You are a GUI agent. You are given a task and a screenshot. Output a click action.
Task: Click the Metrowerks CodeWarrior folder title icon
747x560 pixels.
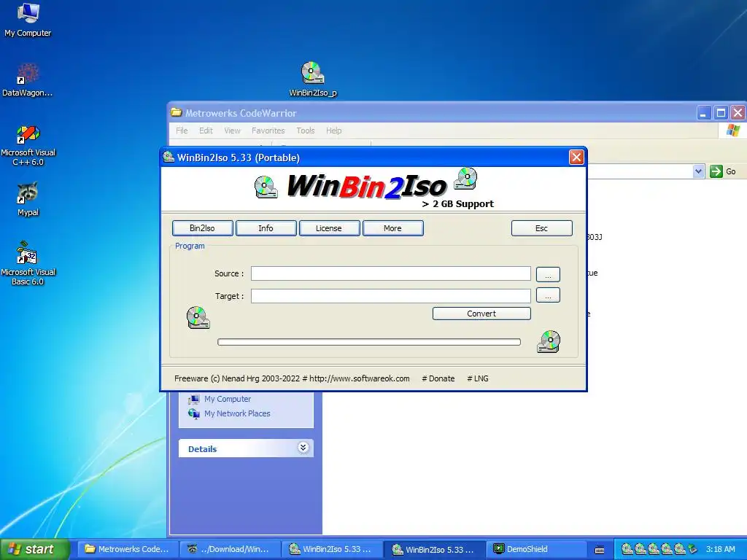pos(177,113)
